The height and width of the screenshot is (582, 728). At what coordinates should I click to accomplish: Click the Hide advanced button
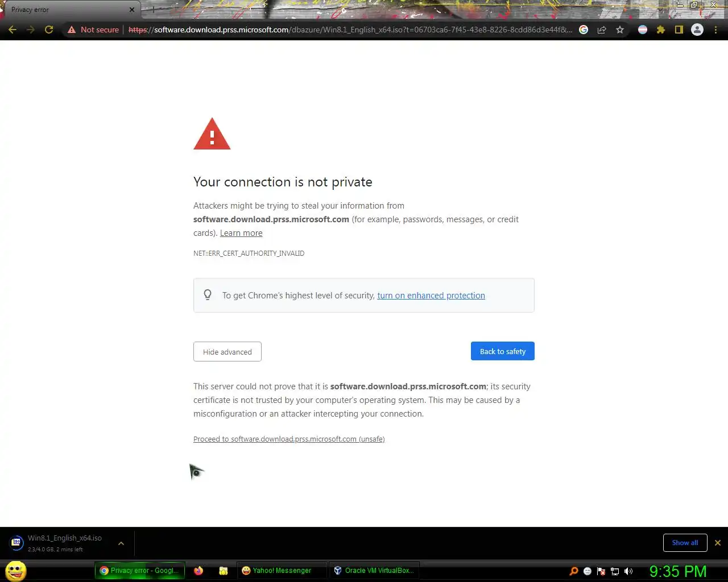[227, 352]
